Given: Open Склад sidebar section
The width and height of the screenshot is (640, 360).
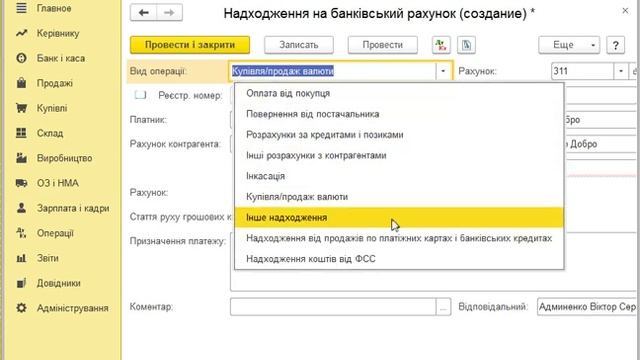Looking at the screenshot, I should pos(50,133).
